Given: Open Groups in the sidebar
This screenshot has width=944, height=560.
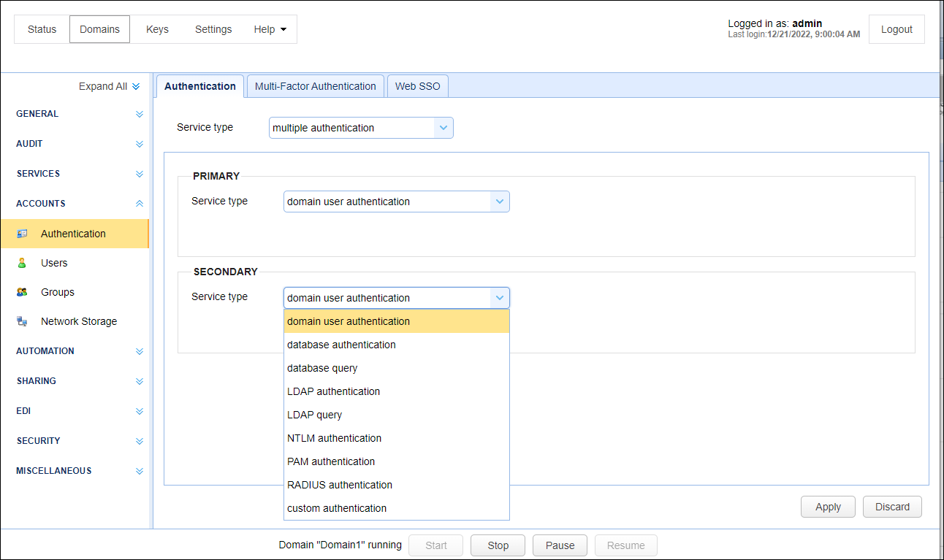Looking at the screenshot, I should tap(75, 292).
